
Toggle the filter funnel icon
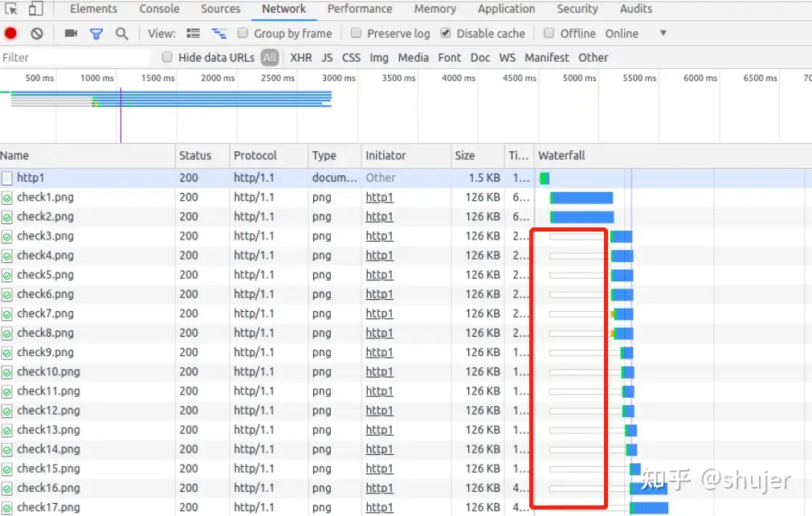96,34
